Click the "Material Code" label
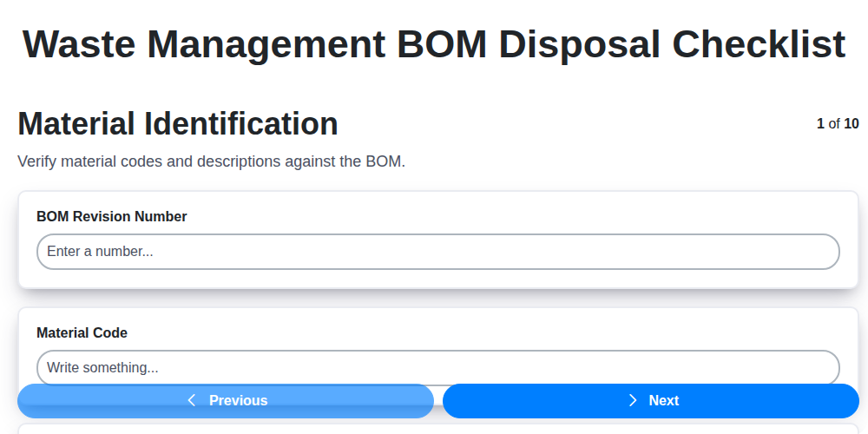 [x=82, y=332]
